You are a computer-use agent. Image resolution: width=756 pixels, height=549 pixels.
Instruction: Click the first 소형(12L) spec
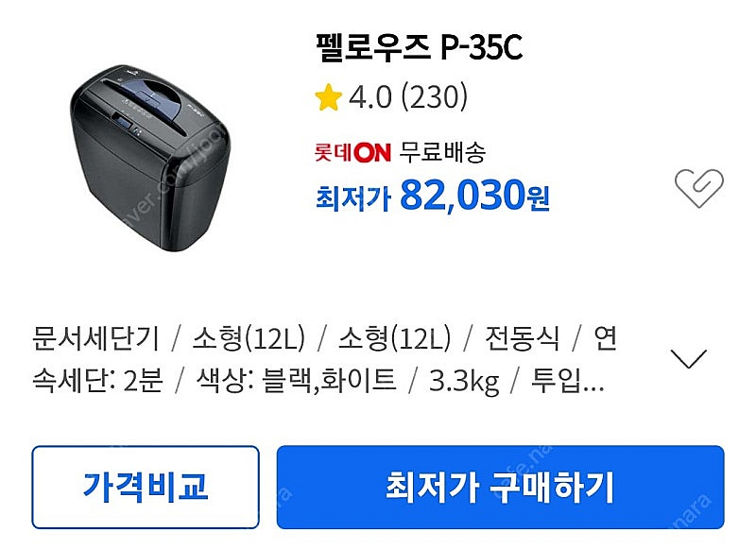(249, 338)
